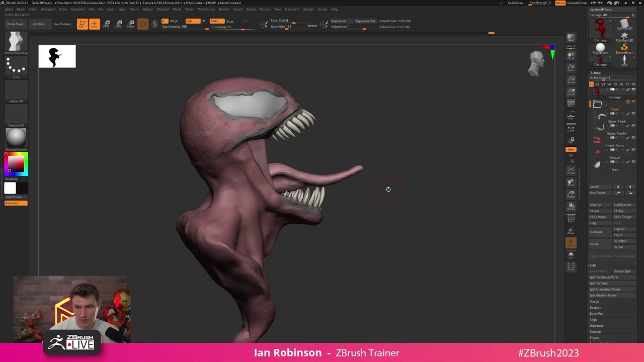This screenshot has width=644, height=362.
Task: Click Split To Parts button
Action: (x=612, y=283)
